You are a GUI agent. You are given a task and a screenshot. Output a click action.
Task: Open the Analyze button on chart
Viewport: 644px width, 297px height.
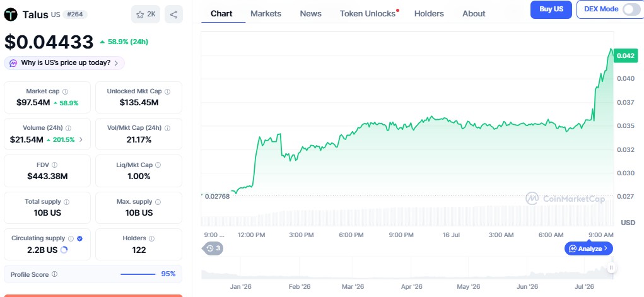(588, 248)
